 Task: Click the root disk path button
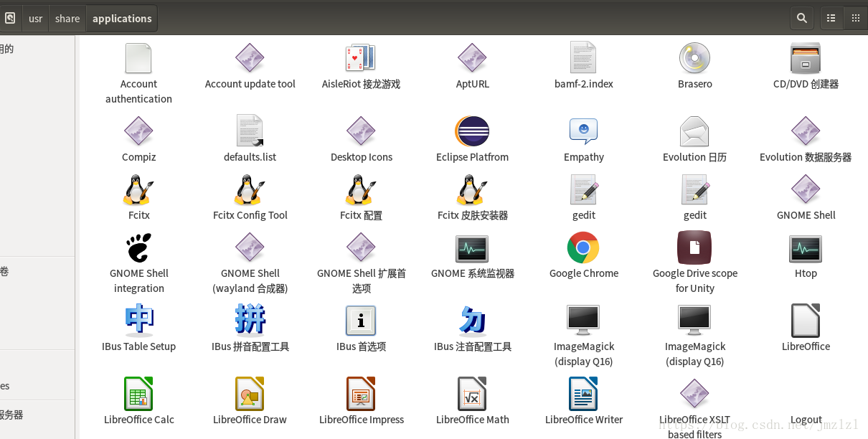point(11,19)
